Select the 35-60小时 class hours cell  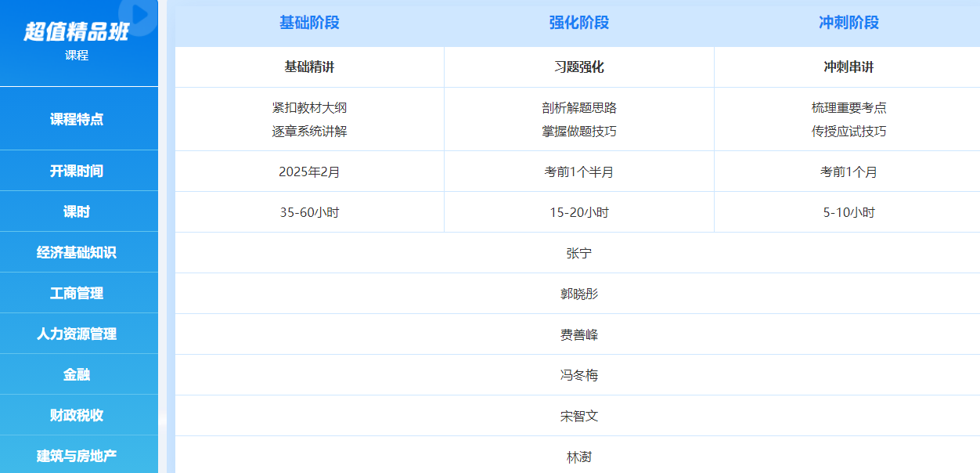pyautogui.click(x=309, y=212)
